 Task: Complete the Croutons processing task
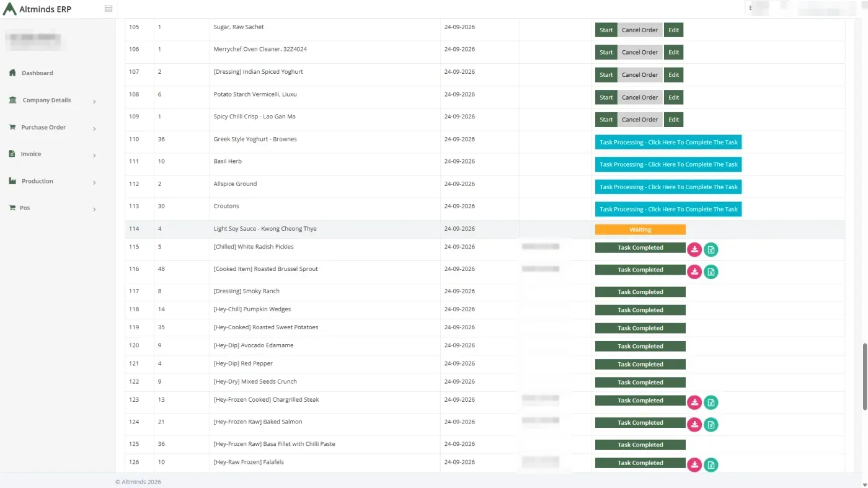coord(668,209)
